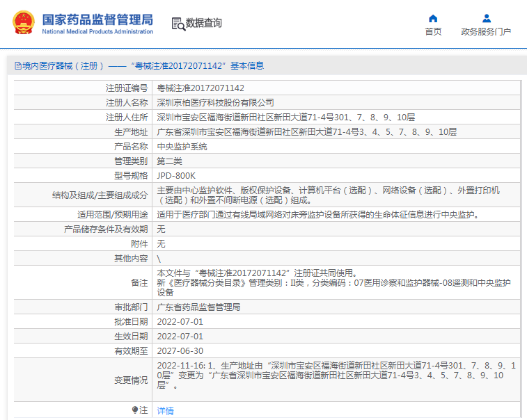Click the 注册人名称 row label
This screenshot has width=527, height=420.
tap(127, 103)
